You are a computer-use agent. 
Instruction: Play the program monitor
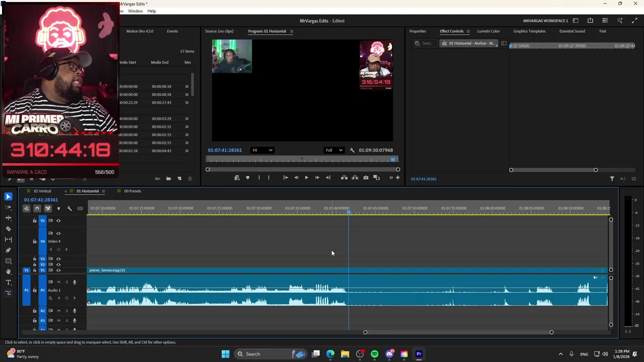(x=306, y=177)
